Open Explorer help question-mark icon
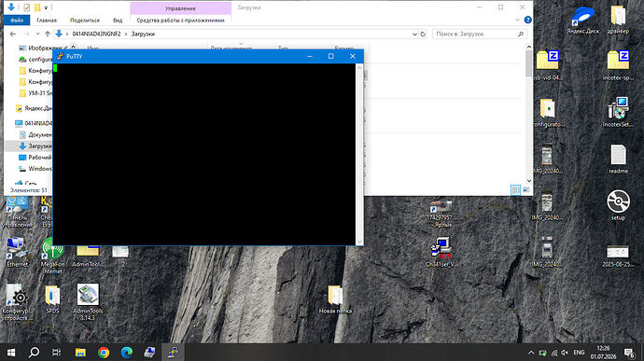Screen dimensions: 644x361 (527, 20)
